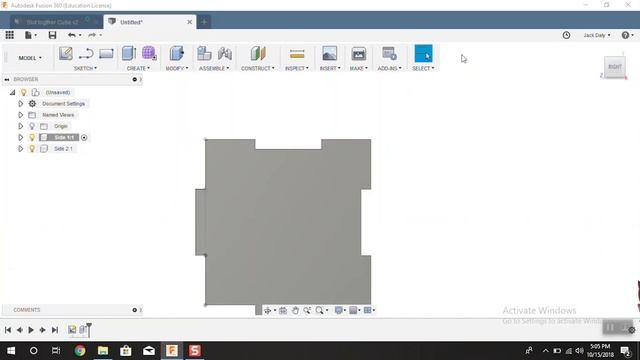Screen dimensions: 640x360
Task: Click the Orbit navigation tool
Action: 268,311
